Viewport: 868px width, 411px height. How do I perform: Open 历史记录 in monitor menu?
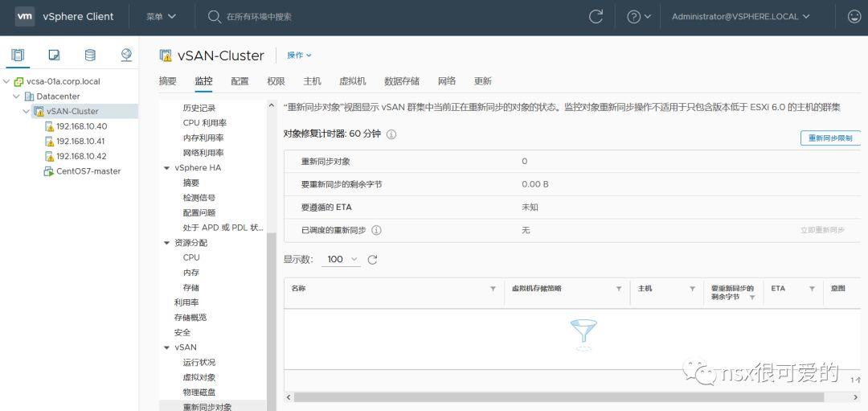pos(199,108)
